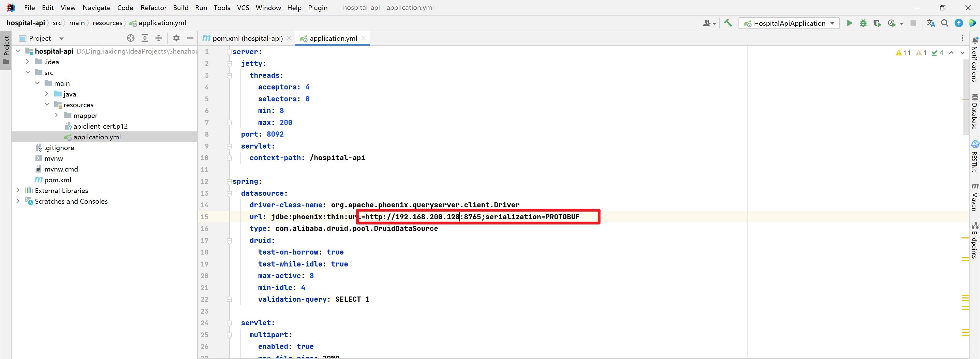Click hospital-api in the breadcrumb path
Viewport: 980px width, 359px height.
point(25,23)
